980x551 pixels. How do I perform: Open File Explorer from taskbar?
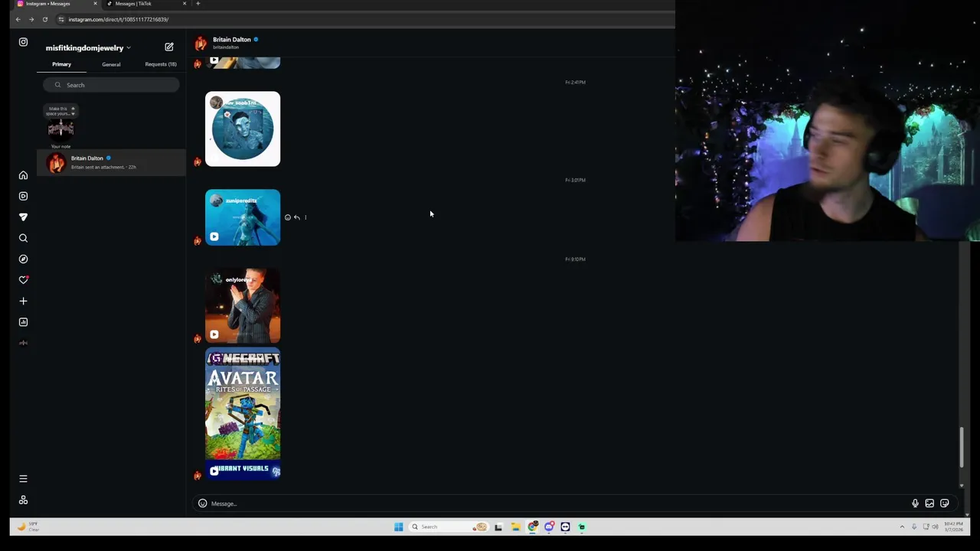coord(515,527)
